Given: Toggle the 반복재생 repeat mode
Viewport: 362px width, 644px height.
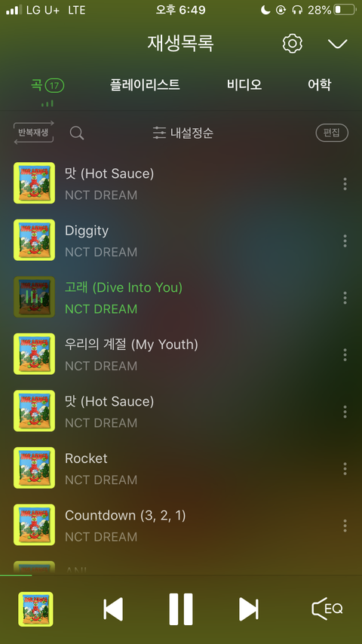Looking at the screenshot, I should [34, 133].
